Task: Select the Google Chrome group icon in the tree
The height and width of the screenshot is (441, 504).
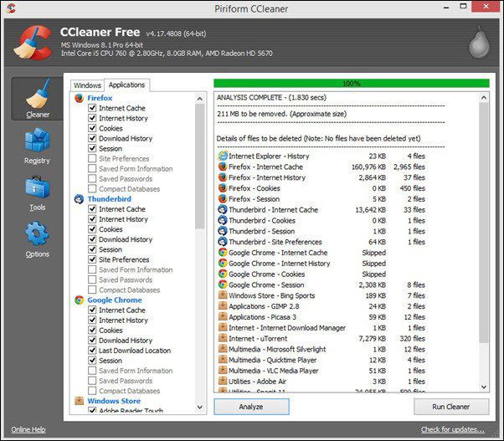Action: (x=79, y=300)
